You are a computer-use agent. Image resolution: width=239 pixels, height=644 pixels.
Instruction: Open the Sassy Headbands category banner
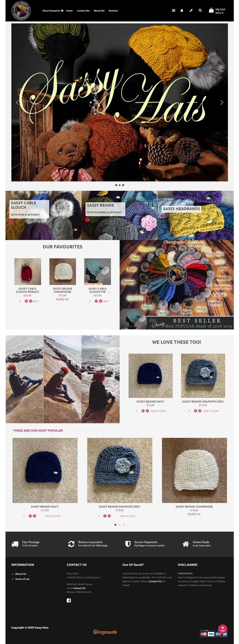tap(196, 215)
